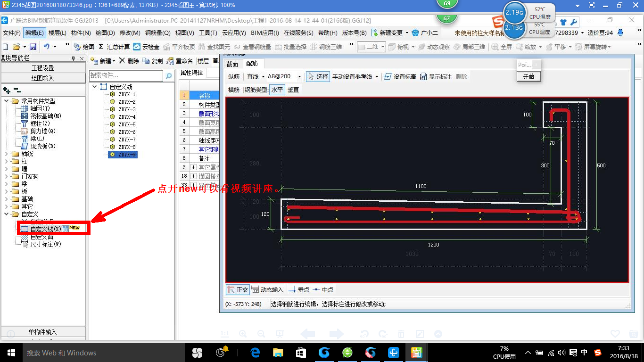Screen dimensions: 644x362
Task: Click the 开始 button
Action: click(528, 76)
